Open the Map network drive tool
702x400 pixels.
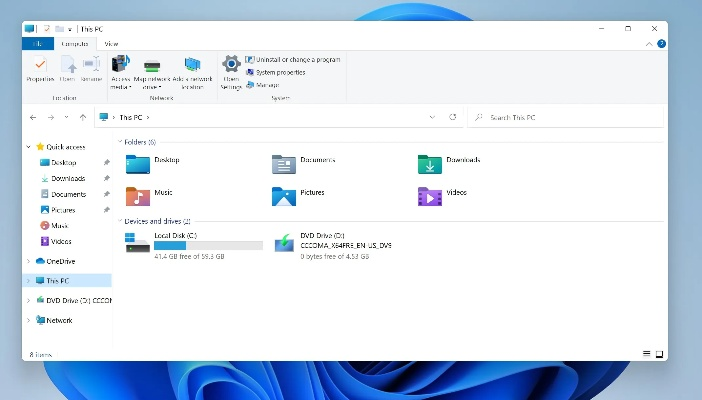[x=153, y=70]
